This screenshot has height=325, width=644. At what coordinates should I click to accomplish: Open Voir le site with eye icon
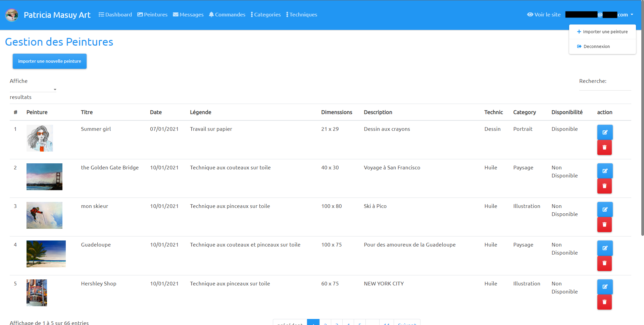544,15
